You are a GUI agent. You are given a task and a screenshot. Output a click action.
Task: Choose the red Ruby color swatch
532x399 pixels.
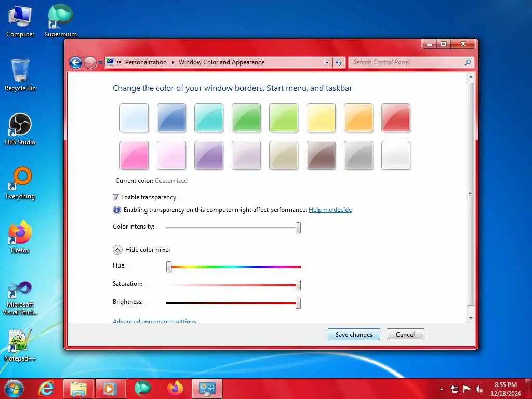point(396,118)
